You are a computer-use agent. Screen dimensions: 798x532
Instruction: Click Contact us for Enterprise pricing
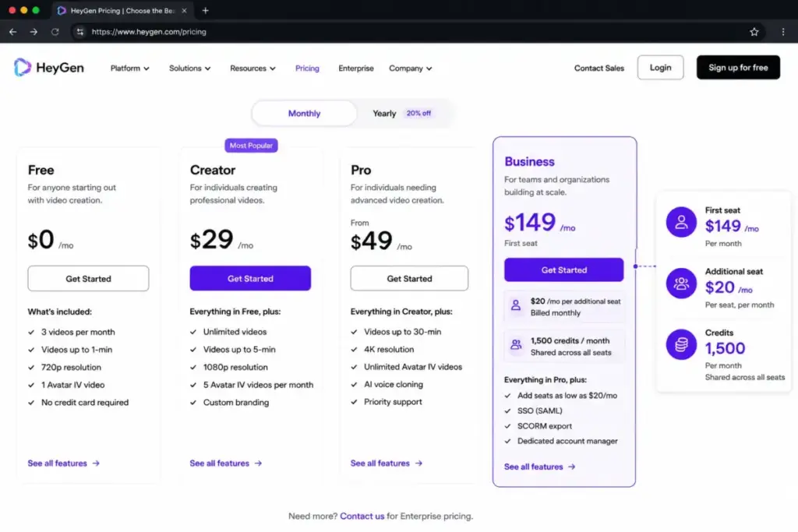click(362, 516)
